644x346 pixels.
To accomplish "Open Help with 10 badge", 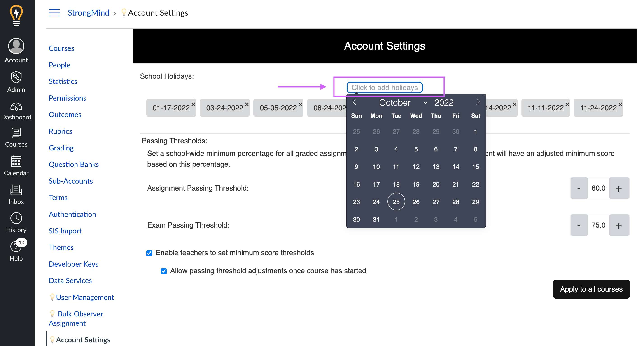I will tap(16, 251).
